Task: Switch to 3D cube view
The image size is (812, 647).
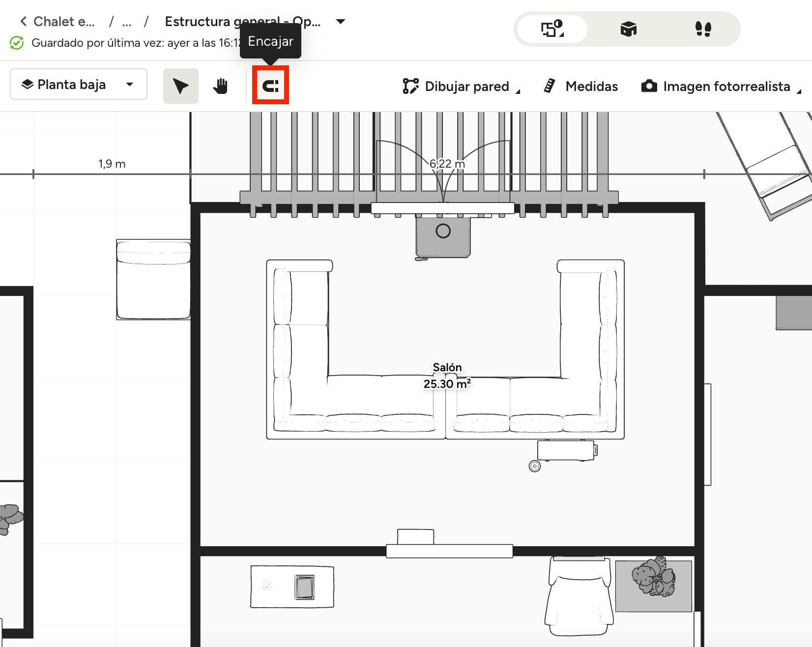Action: 628,29
